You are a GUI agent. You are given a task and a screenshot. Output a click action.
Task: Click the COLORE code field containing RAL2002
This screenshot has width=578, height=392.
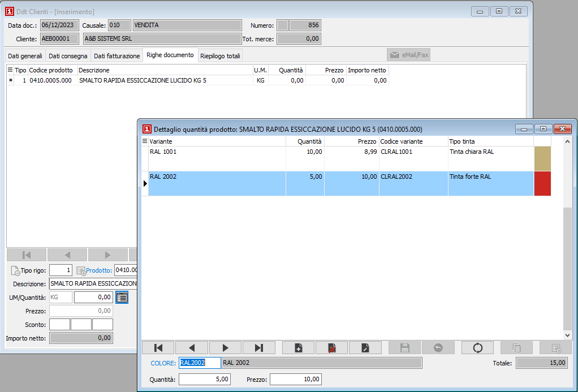(200, 363)
